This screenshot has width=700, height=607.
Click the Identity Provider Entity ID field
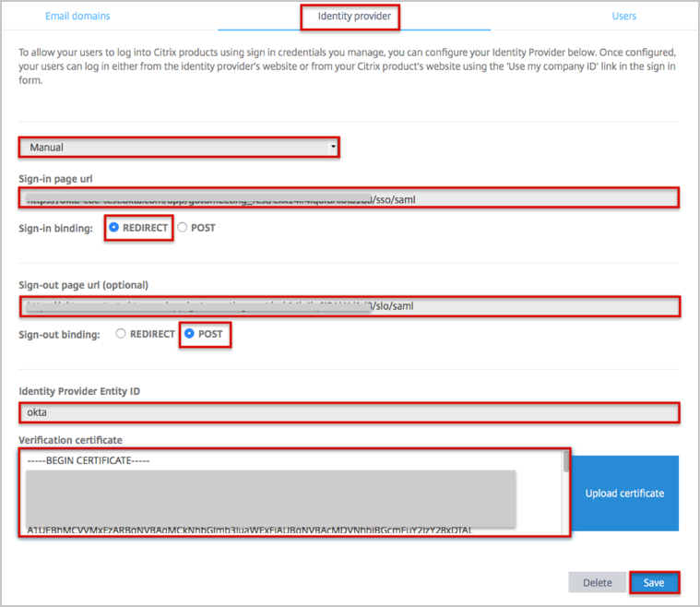[349, 412]
